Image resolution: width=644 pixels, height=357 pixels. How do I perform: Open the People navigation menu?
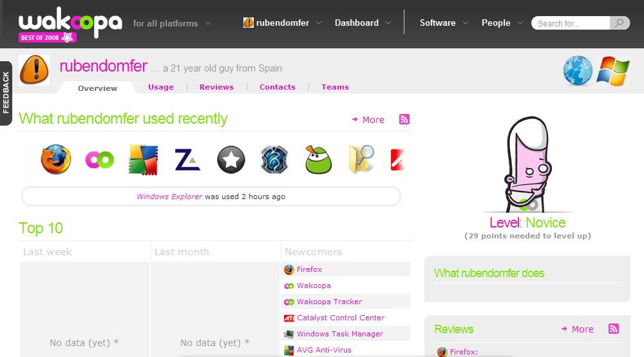pyautogui.click(x=502, y=23)
